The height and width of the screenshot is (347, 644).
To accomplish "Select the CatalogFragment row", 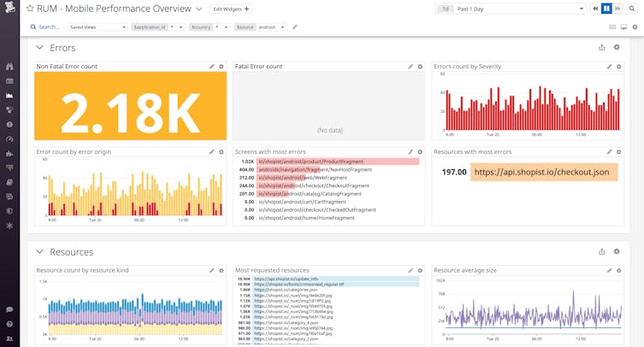I will click(x=328, y=194).
